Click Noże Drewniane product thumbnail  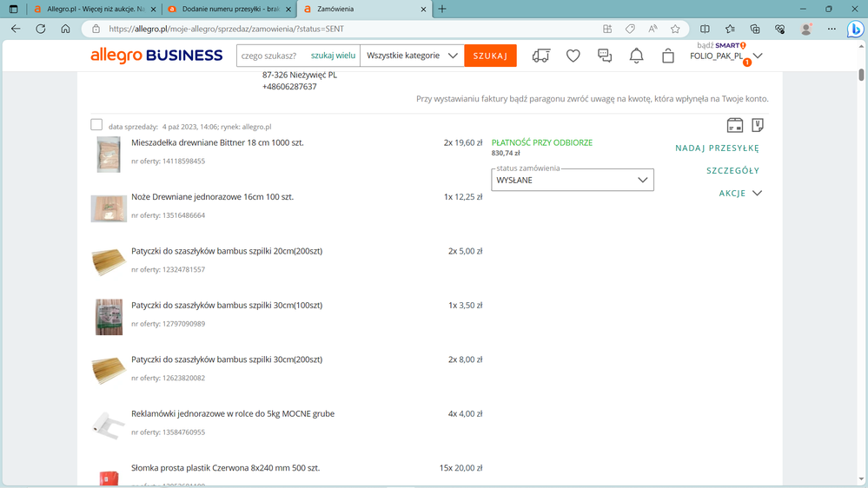[109, 208]
